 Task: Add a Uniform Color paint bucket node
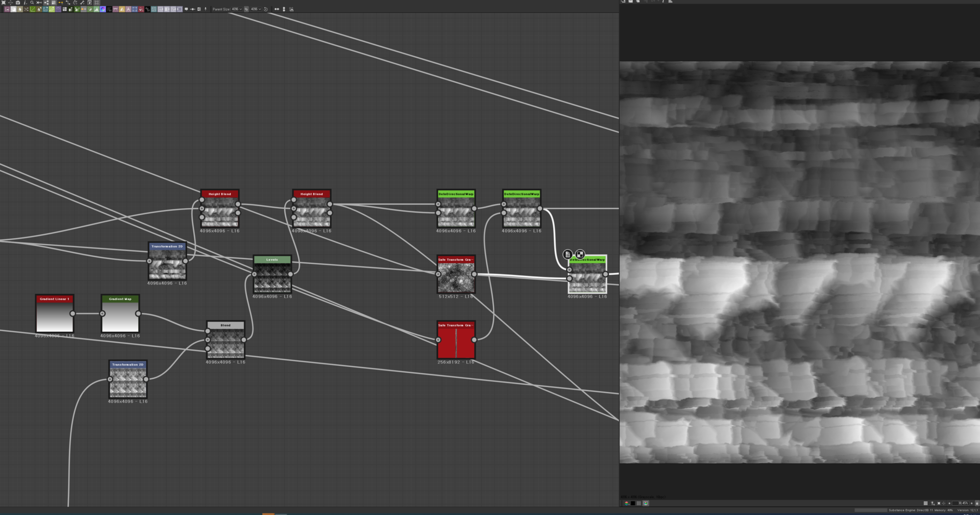141,9
